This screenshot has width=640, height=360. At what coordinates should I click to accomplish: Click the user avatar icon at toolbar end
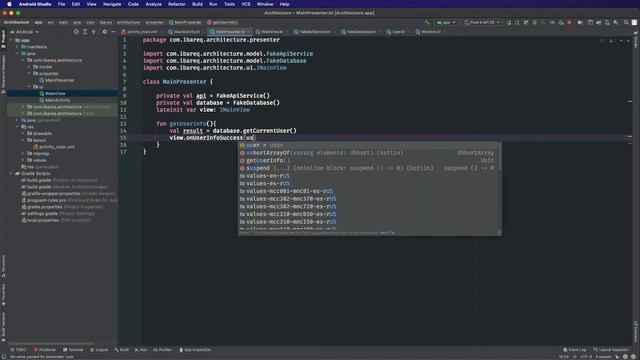634,22
